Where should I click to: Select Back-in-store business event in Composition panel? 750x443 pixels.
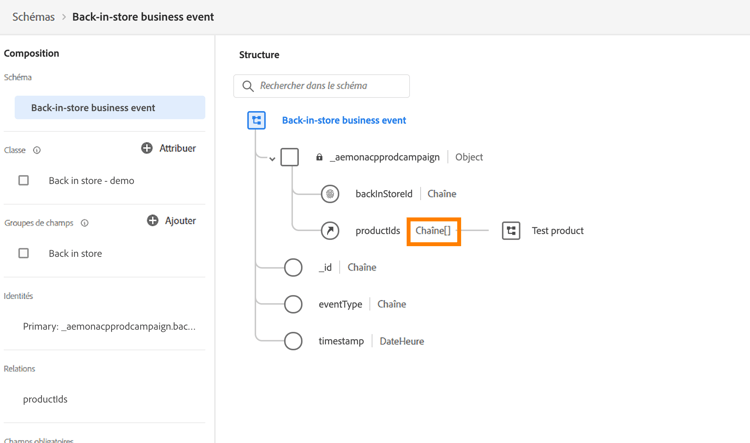point(110,108)
